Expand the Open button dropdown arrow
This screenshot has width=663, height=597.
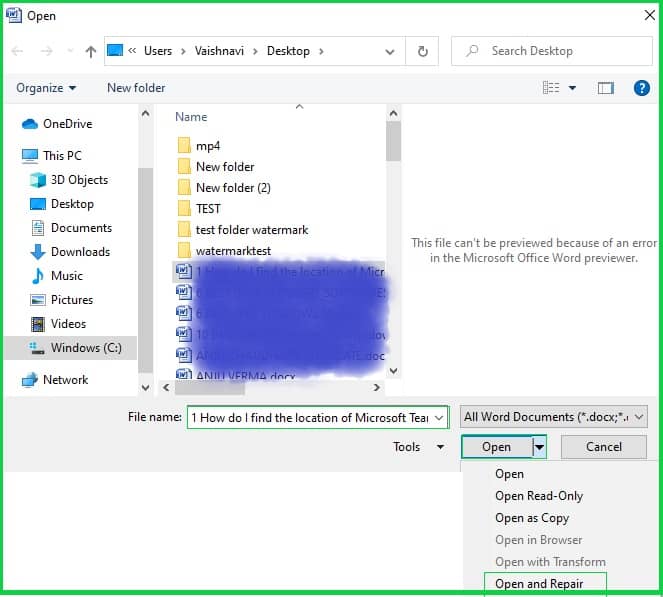click(x=540, y=447)
